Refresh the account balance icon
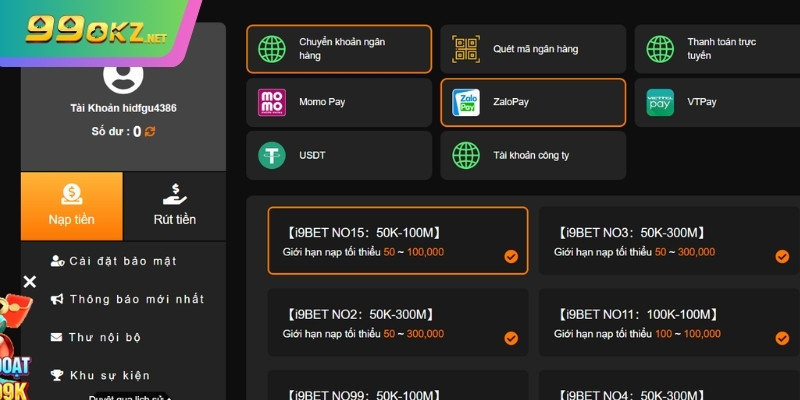The height and width of the screenshot is (400, 800). pyautogui.click(x=150, y=132)
